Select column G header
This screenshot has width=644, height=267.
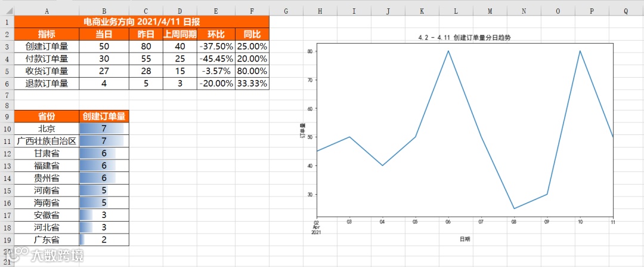point(286,12)
